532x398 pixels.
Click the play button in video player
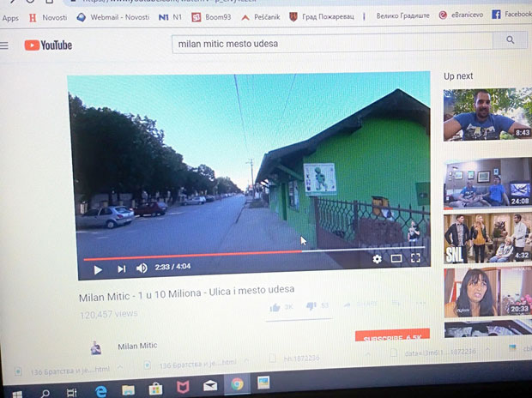pyautogui.click(x=97, y=268)
